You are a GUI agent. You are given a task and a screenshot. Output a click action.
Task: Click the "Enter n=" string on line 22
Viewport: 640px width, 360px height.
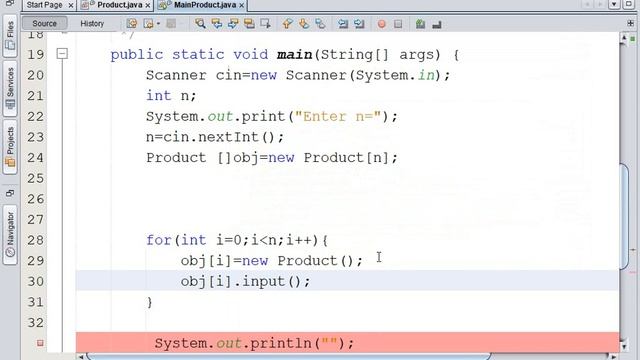coord(338,116)
